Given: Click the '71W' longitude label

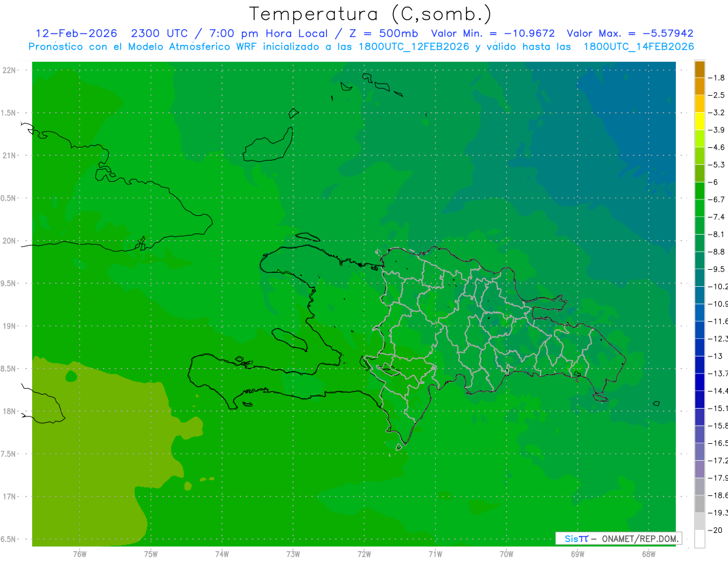Looking at the screenshot, I should pos(435,554).
